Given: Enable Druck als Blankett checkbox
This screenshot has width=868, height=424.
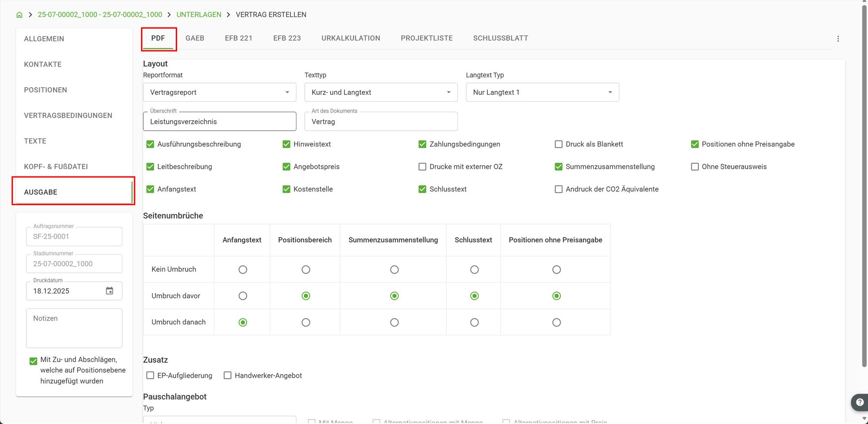Looking at the screenshot, I should point(559,144).
